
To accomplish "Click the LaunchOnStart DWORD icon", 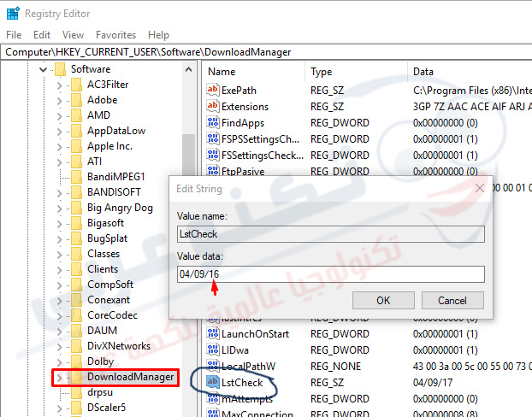I will tap(213, 333).
